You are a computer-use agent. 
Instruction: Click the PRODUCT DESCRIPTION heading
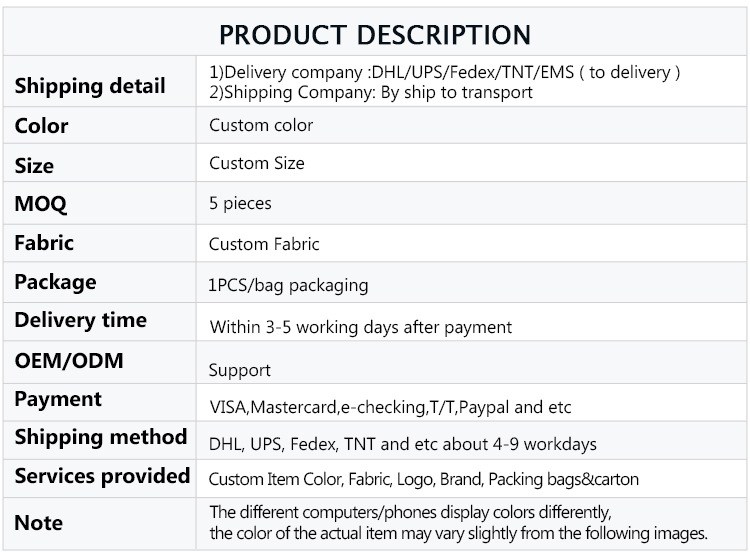(375, 33)
